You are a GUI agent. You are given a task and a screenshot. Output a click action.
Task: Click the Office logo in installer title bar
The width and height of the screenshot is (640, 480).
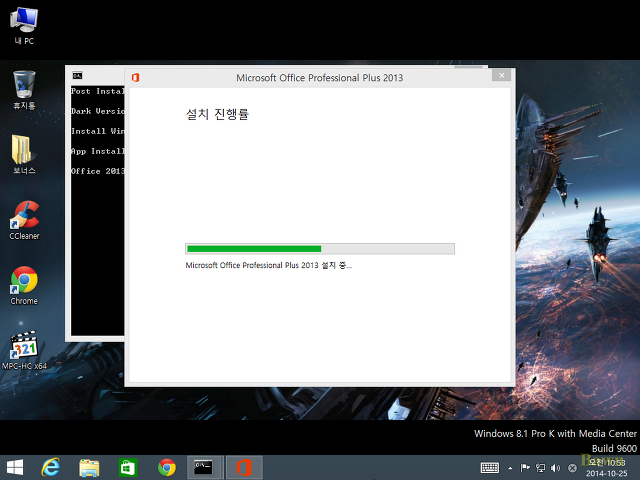pos(136,78)
